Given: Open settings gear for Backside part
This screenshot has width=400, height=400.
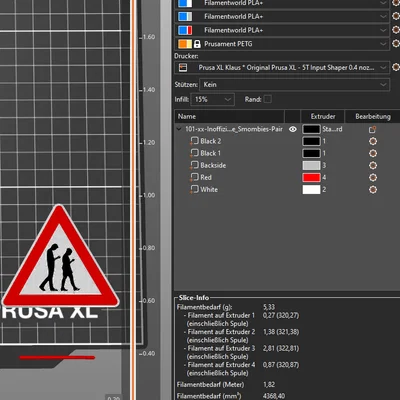Looking at the screenshot, I should pos(373,165).
